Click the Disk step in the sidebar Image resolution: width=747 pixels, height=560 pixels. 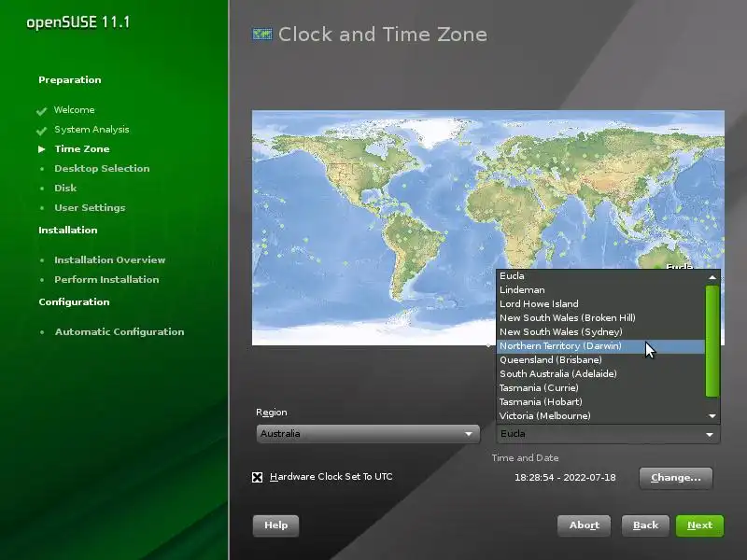coord(65,189)
